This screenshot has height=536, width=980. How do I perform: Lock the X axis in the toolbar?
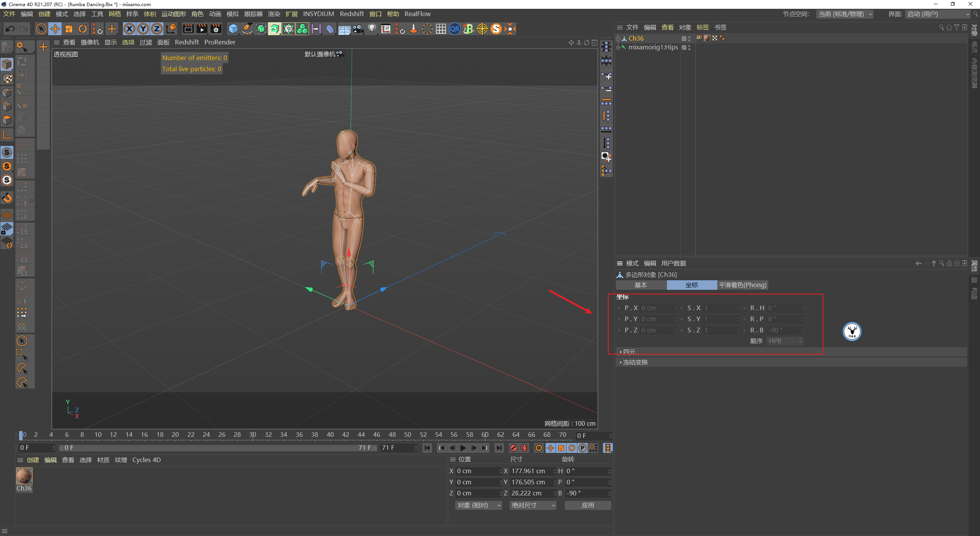click(129, 29)
